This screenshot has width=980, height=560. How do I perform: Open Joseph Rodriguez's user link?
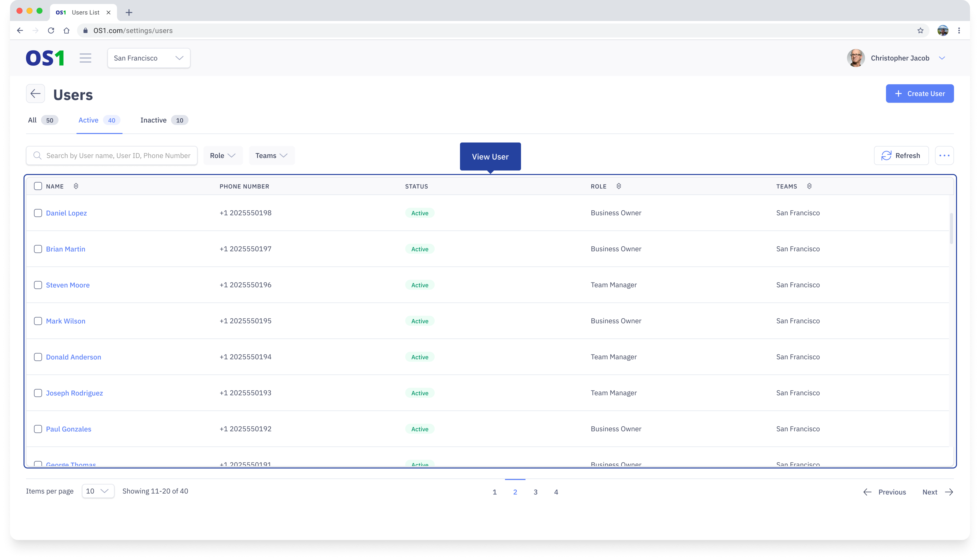click(x=74, y=393)
